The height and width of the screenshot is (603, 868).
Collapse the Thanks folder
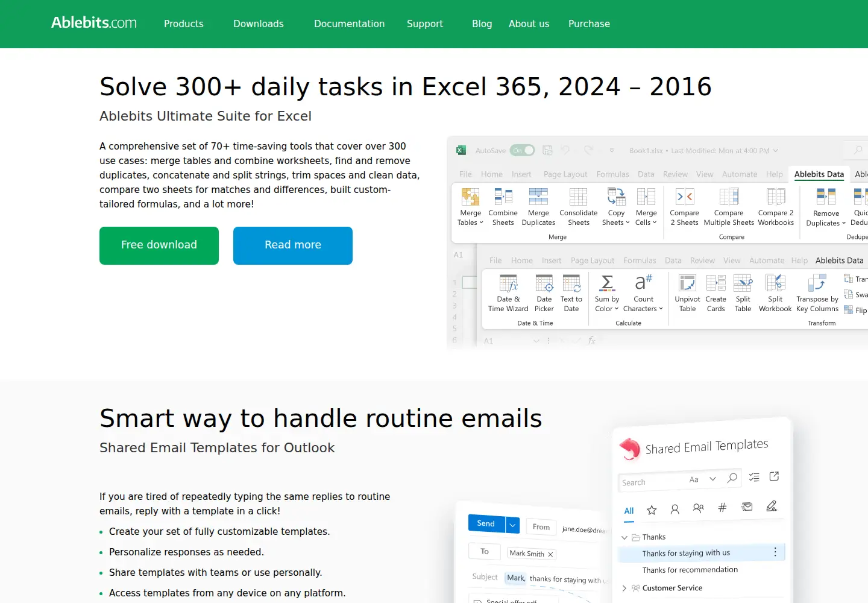(624, 537)
